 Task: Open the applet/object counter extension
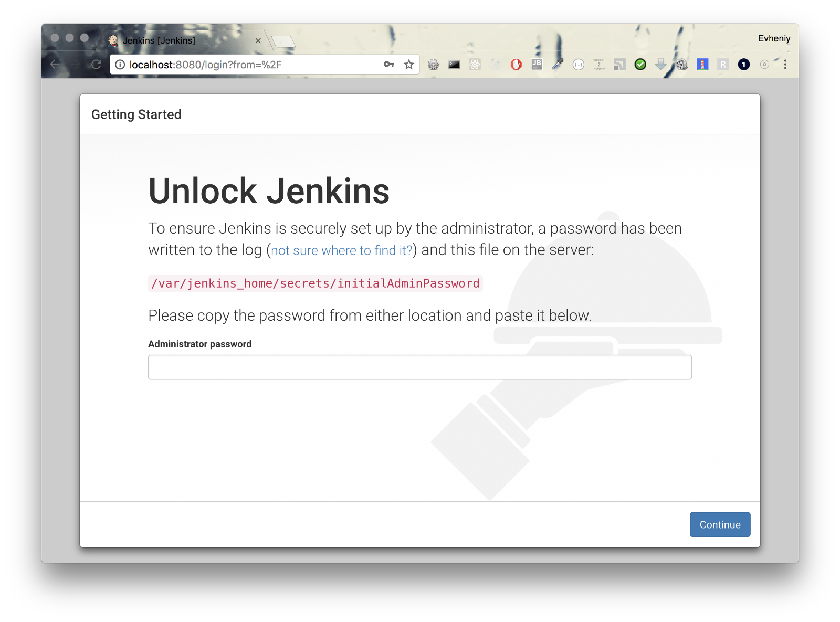point(599,65)
